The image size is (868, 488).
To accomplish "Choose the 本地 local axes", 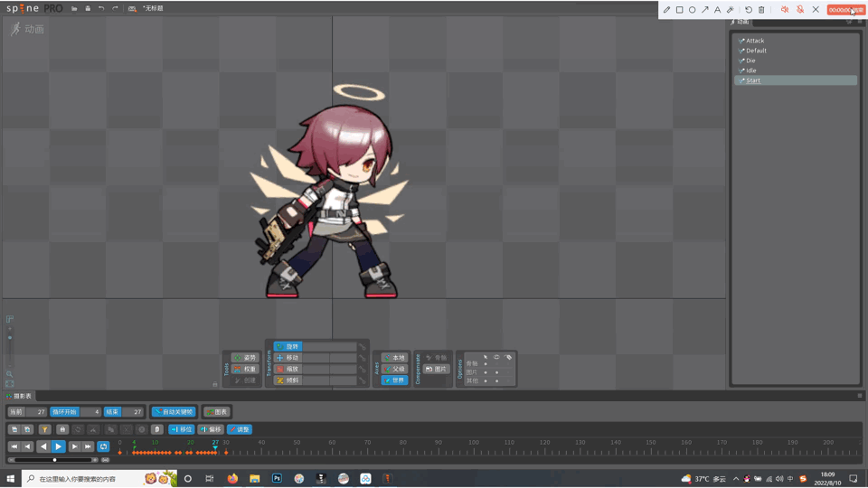I will click(395, 358).
